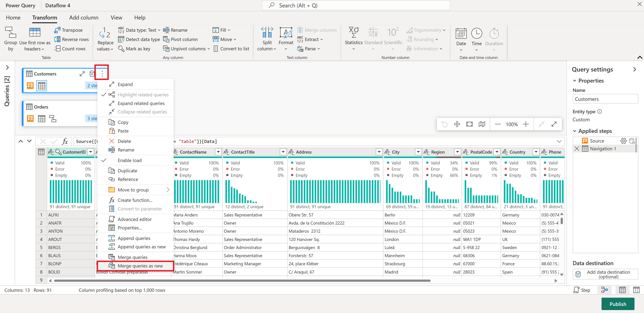Collapse the Applied steps section
Screen dimensions: 644x313
coord(574,131)
